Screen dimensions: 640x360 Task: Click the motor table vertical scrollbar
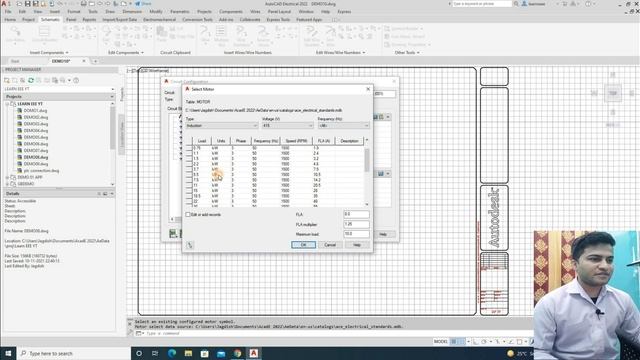pos(367,160)
